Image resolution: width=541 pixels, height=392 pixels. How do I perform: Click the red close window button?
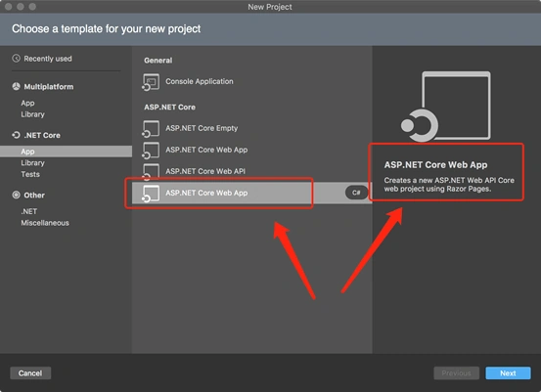point(9,7)
